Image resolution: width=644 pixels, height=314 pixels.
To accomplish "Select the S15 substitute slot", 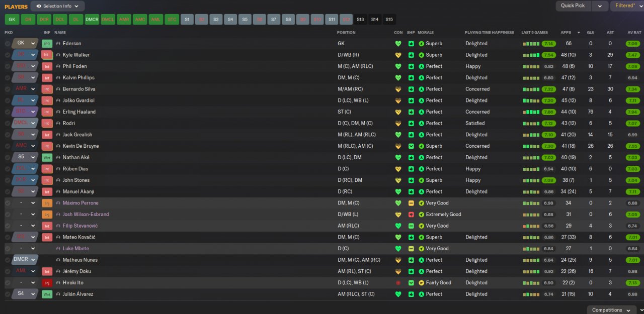I will pos(389,20).
